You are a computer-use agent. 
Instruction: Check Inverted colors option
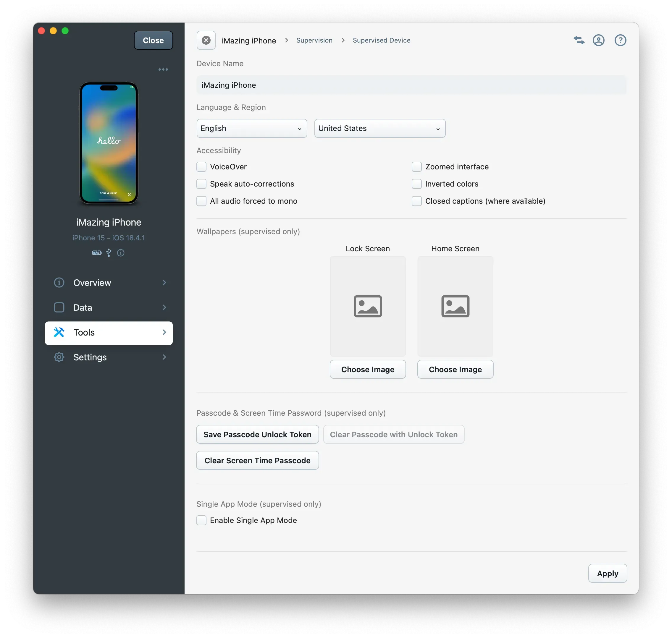(416, 184)
